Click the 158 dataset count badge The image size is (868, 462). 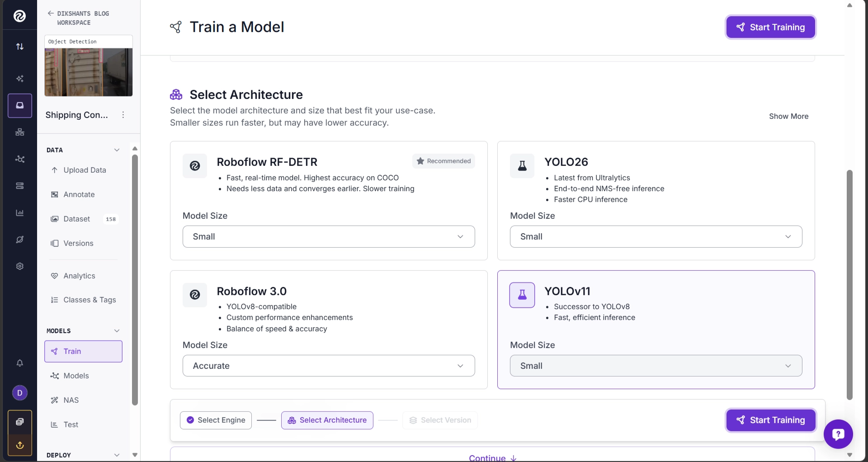[x=111, y=219]
